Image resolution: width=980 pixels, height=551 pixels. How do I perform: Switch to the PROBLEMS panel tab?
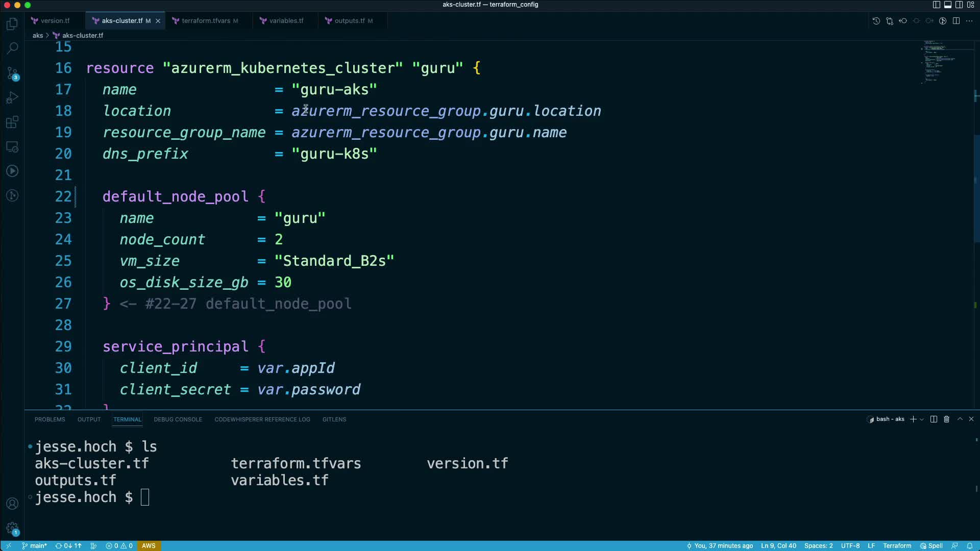click(x=50, y=419)
